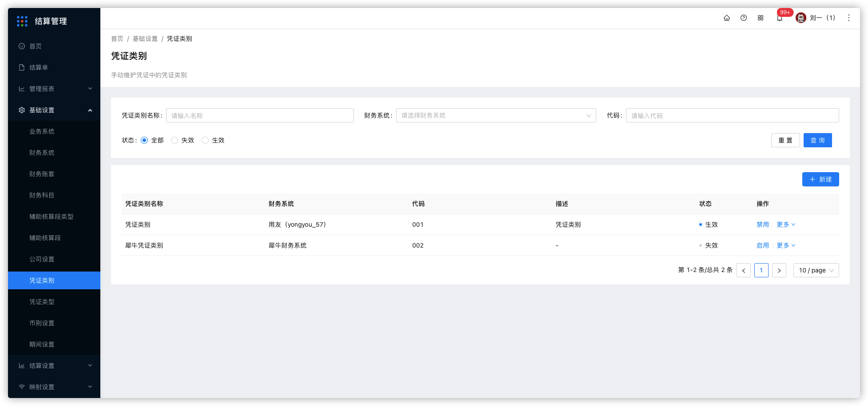Select page 1 in pagination
The height and width of the screenshot is (406, 868).
761,270
